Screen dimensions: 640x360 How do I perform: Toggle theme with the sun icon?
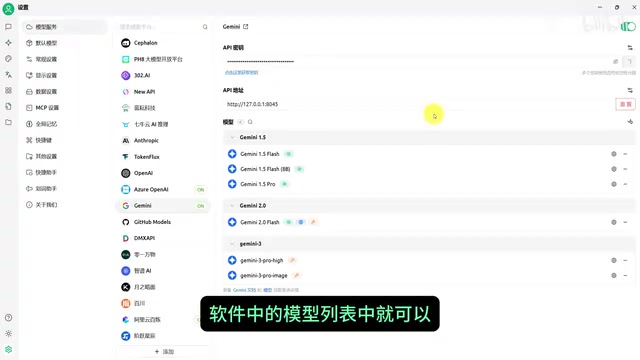[x=8, y=333]
